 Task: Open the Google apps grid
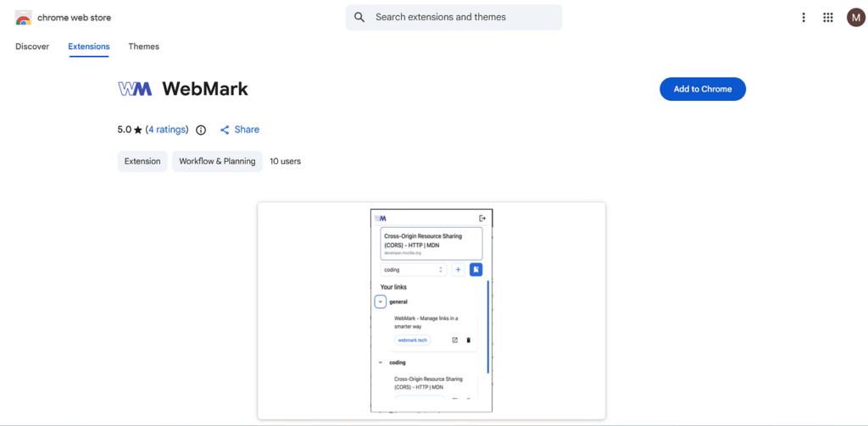click(827, 18)
